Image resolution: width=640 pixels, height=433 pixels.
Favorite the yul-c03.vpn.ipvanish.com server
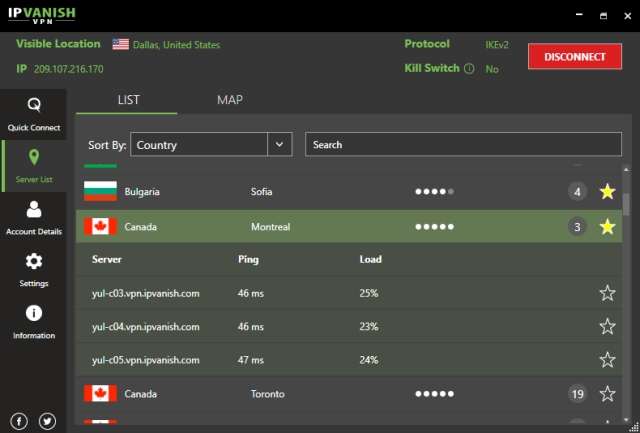tap(606, 293)
